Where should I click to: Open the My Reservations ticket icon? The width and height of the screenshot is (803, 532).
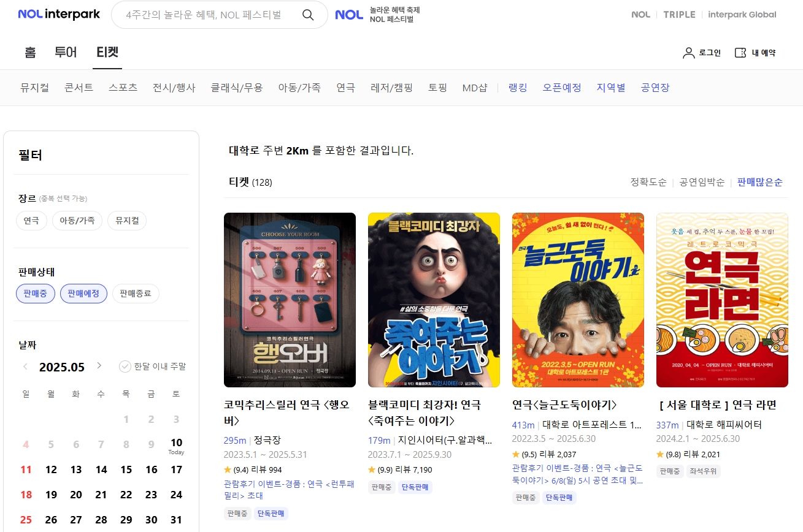pos(740,53)
